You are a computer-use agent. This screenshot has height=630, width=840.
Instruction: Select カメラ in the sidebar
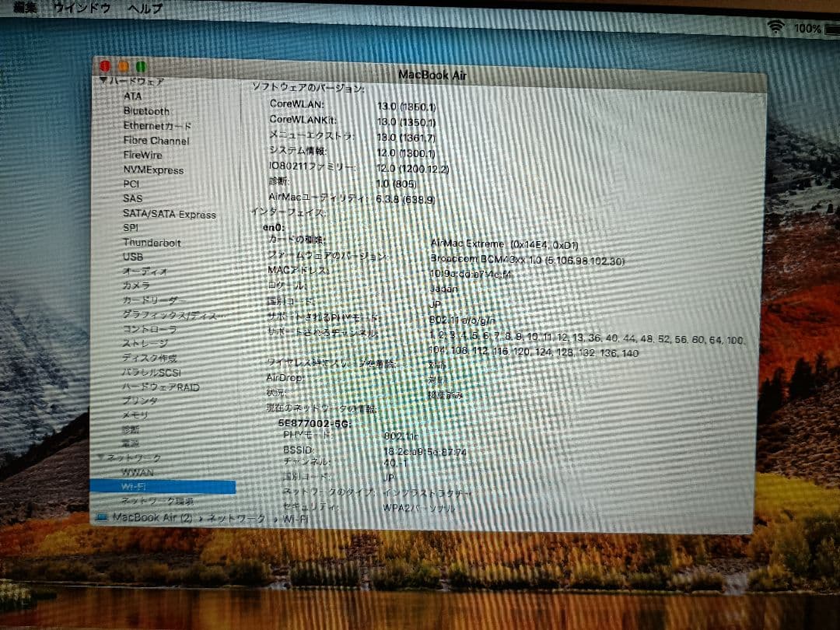[136, 285]
